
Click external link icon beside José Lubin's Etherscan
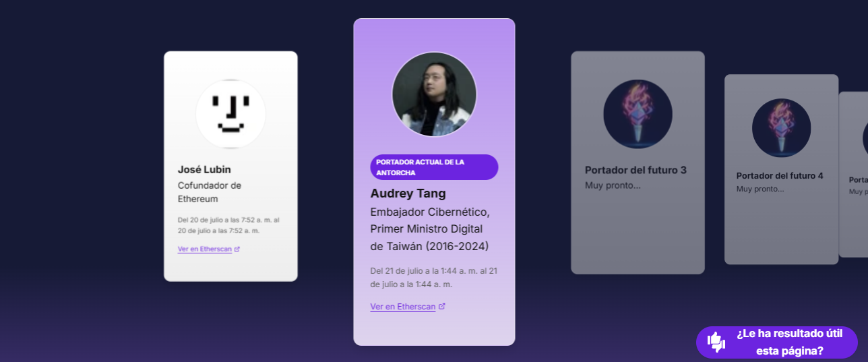[237, 249]
